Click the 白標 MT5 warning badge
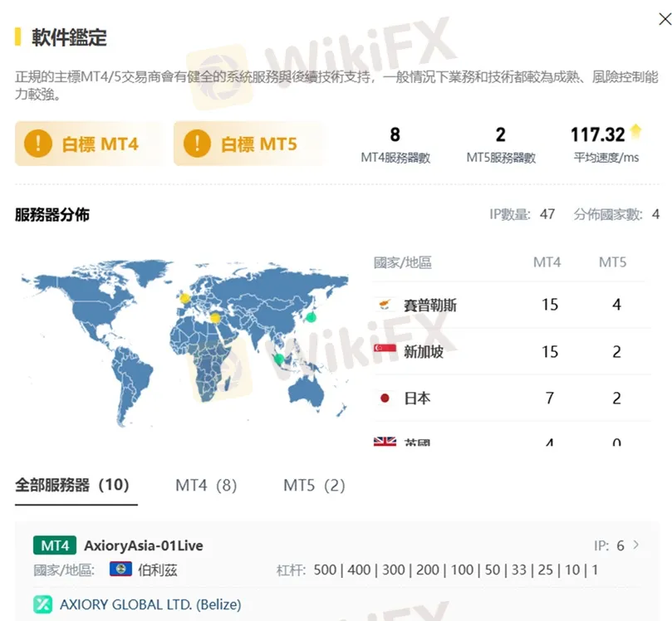Screen dimensions: 672x621 pyautogui.click(x=248, y=144)
